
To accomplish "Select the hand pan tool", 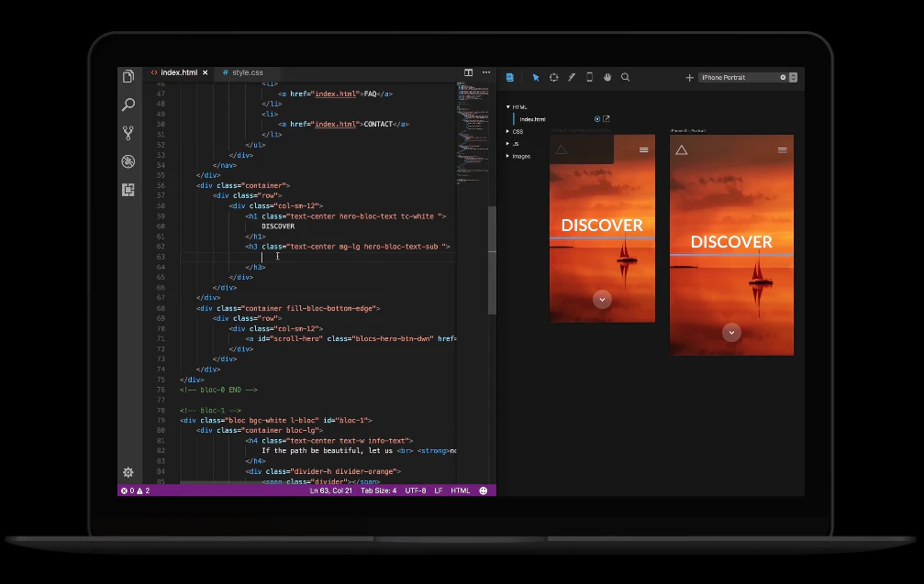I will [607, 78].
